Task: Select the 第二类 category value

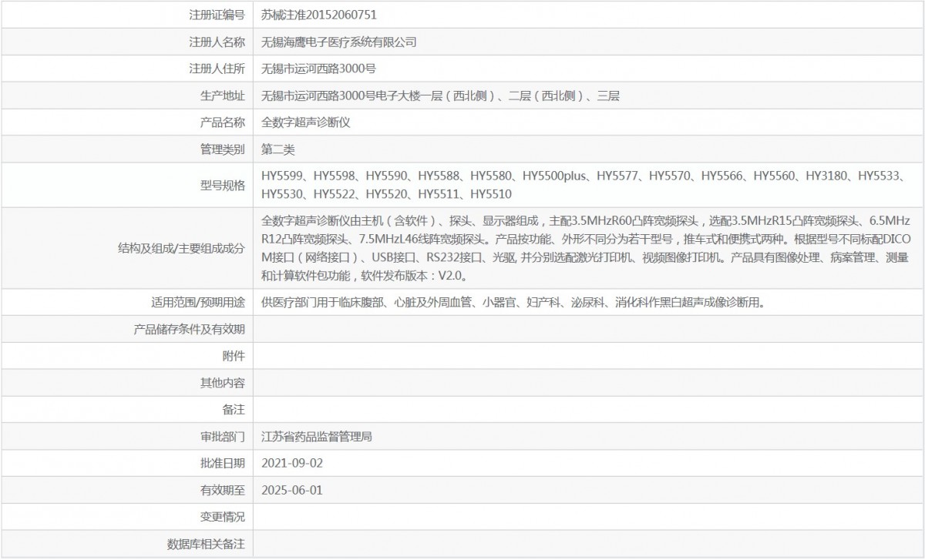Action: pyautogui.click(x=278, y=149)
